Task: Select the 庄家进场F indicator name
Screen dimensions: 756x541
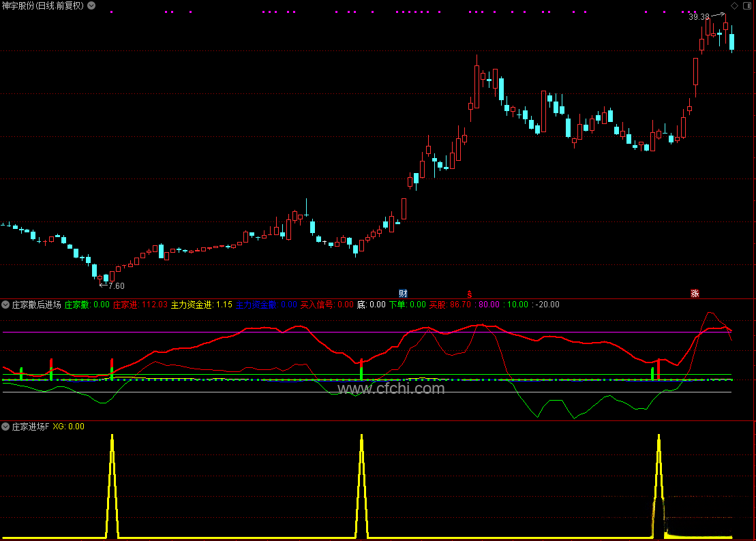Action: [x=31, y=427]
